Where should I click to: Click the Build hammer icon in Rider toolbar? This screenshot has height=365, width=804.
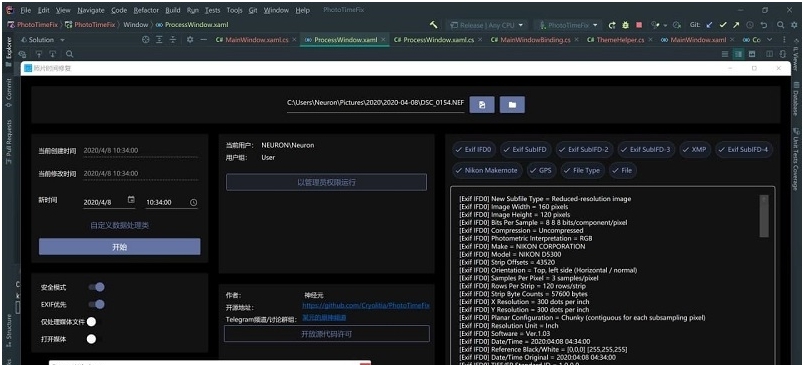pyautogui.click(x=433, y=25)
